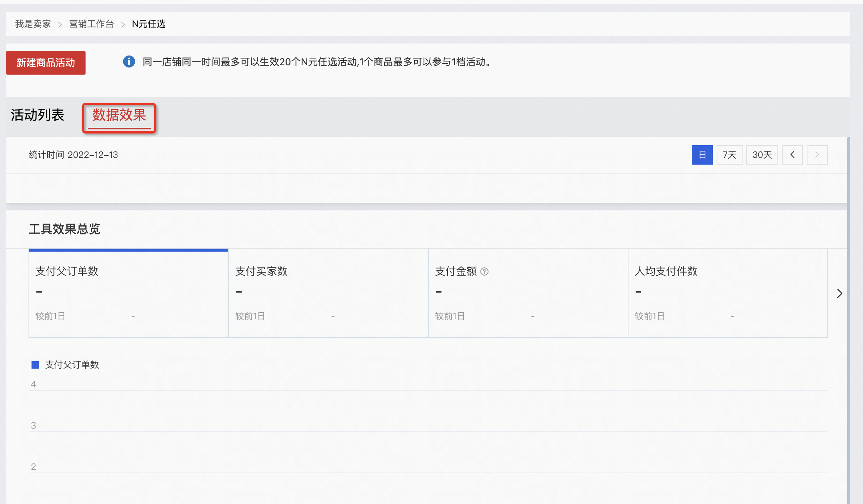Select the 日 time range option

click(702, 155)
